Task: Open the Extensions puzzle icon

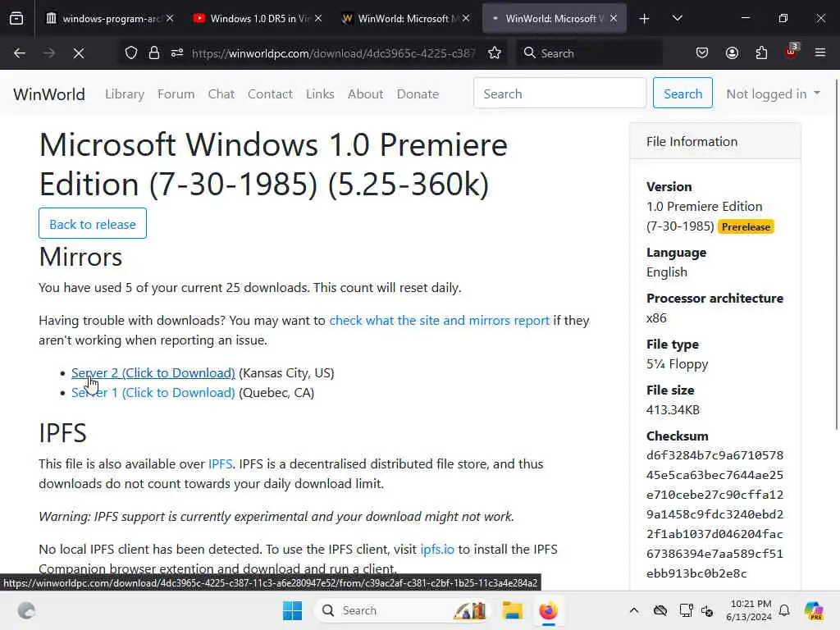Action: click(x=761, y=53)
